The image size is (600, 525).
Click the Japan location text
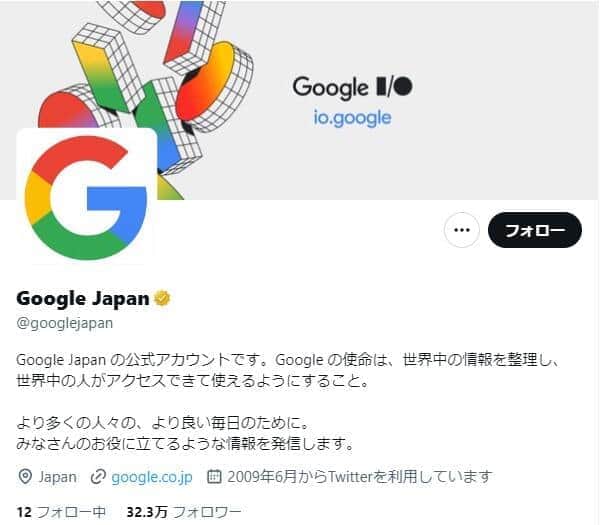point(57,477)
